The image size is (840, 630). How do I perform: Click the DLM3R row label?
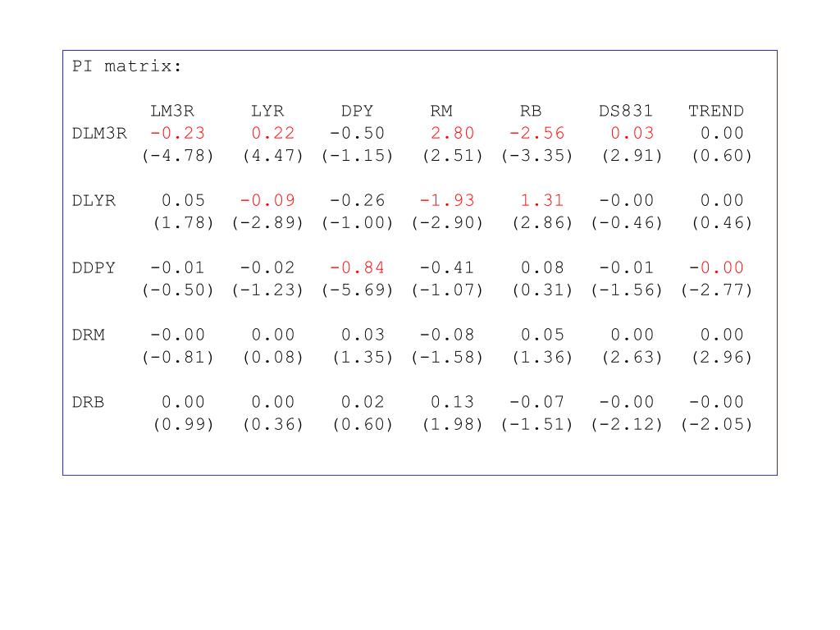(x=99, y=134)
